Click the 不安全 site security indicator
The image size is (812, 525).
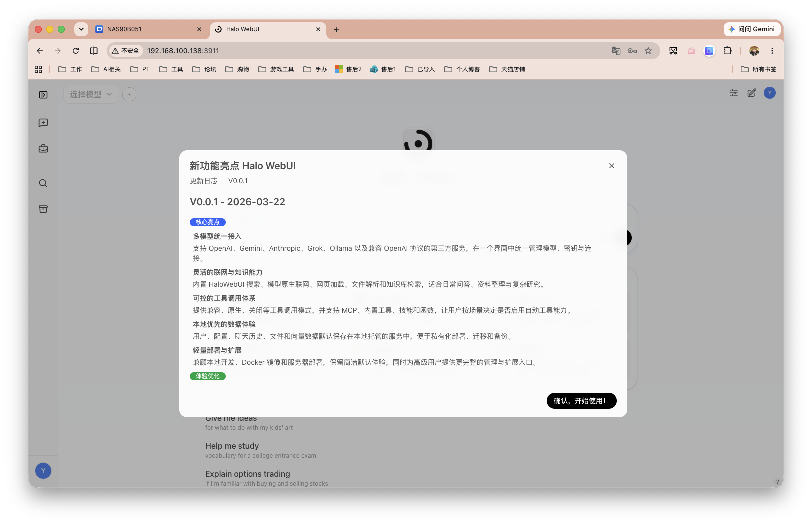point(126,51)
